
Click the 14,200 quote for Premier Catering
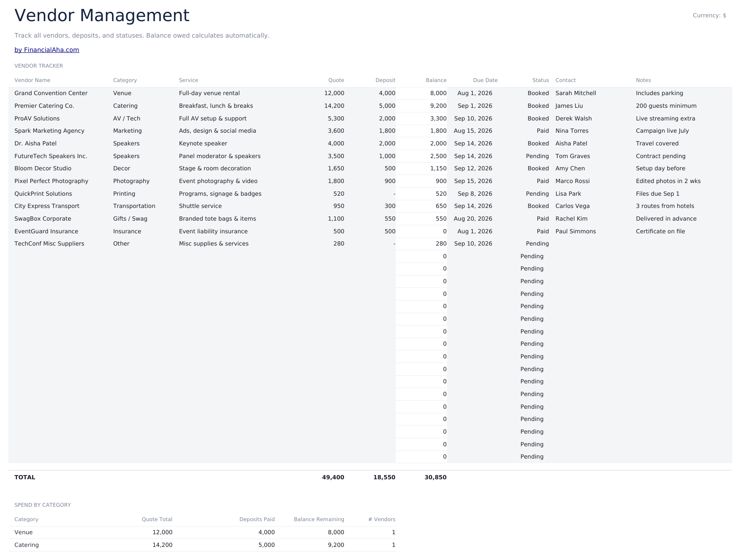[x=334, y=106]
